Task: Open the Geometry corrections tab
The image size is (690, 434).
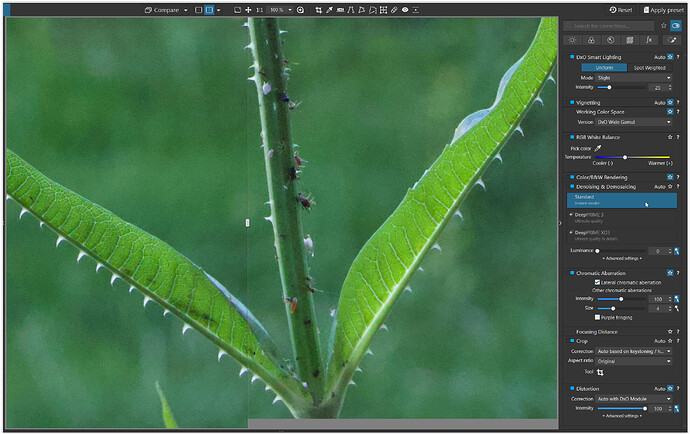Action: tap(630, 40)
